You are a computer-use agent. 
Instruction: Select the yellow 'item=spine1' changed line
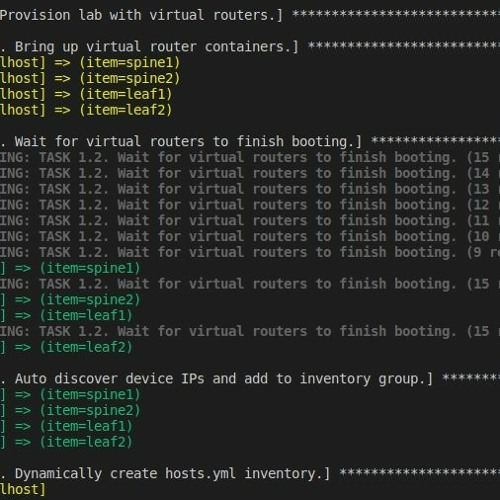(x=90, y=63)
